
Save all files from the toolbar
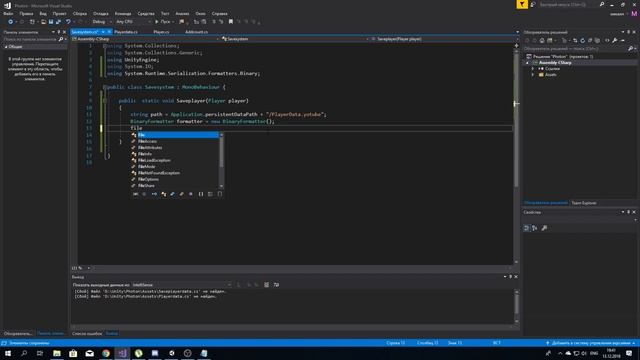point(58,22)
